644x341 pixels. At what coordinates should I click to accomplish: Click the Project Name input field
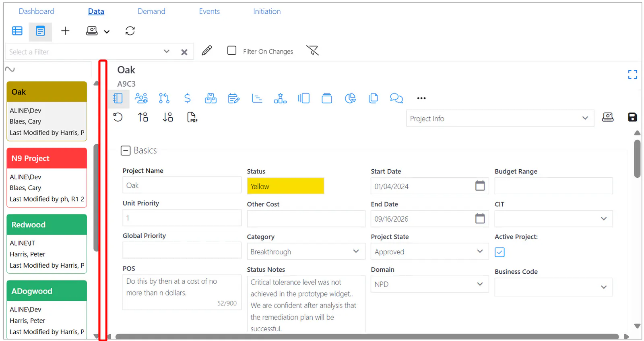tap(182, 185)
